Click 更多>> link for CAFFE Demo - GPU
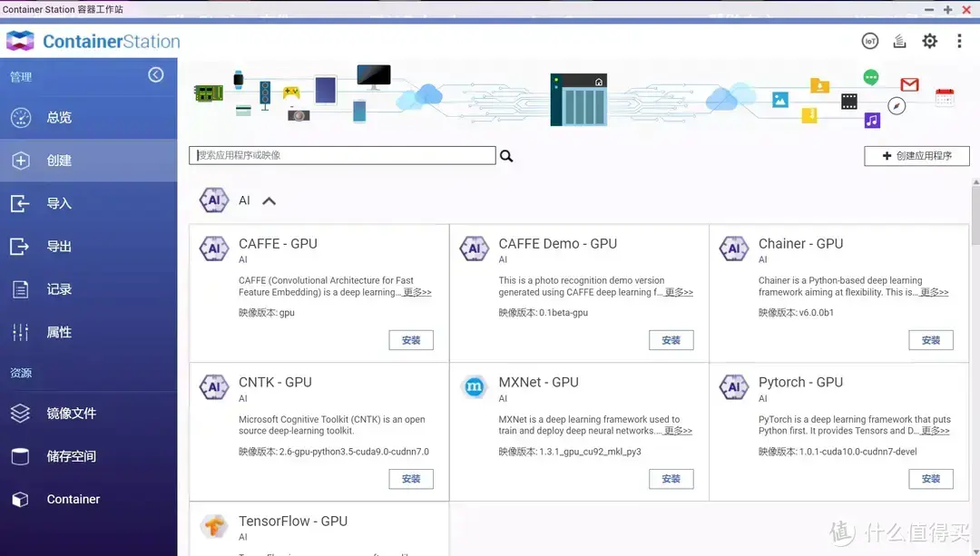 pyautogui.click(x=678, y=292)
